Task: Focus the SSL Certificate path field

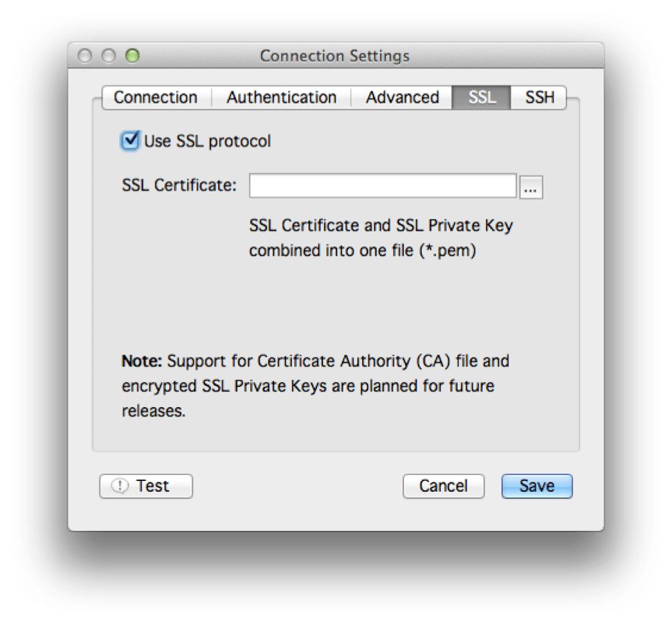Action: [382, 186]
